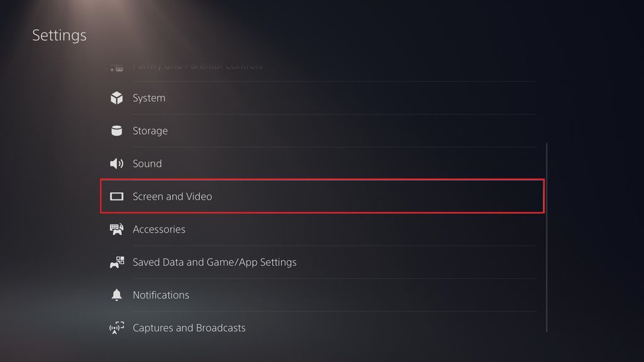Select the Family and Parental Controls row
Viewport: 644px width, 362px height.
click(x=196, y=65)
